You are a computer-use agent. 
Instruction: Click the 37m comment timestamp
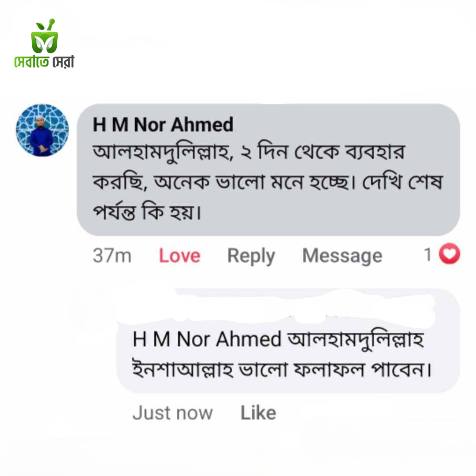coord(112,256)
